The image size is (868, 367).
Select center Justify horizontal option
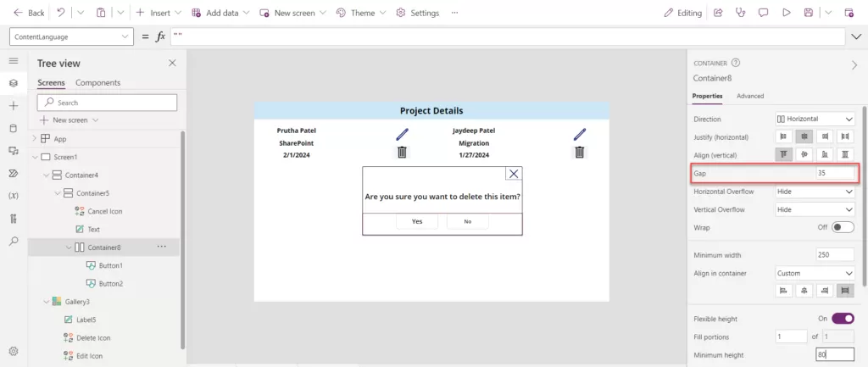coord(804,136)
